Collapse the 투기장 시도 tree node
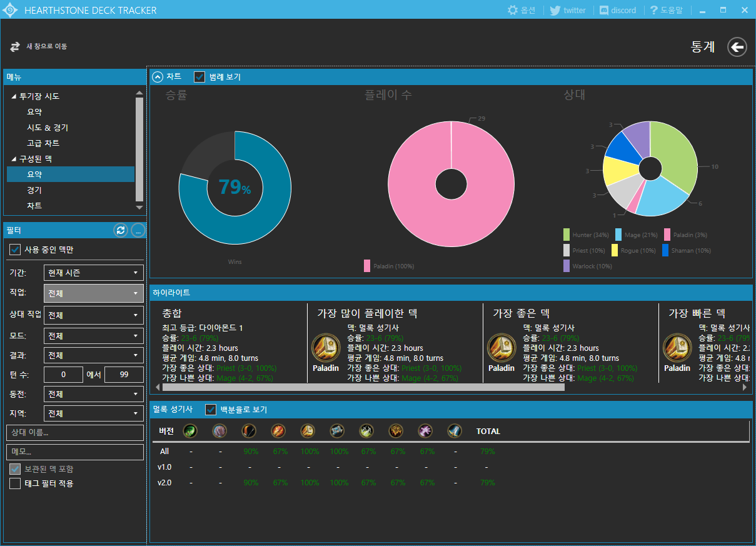This screenshot has height=546, width=756. pyautogui.click(x=14, y=96)
